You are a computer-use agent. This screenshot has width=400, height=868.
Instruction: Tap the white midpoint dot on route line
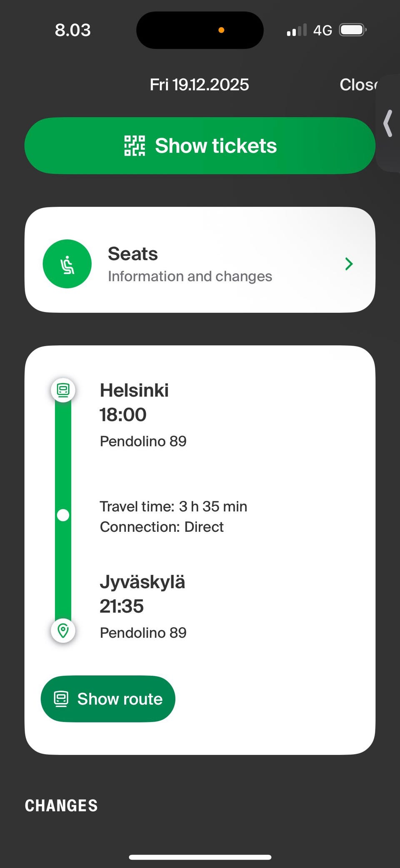(x=63, y=515)
